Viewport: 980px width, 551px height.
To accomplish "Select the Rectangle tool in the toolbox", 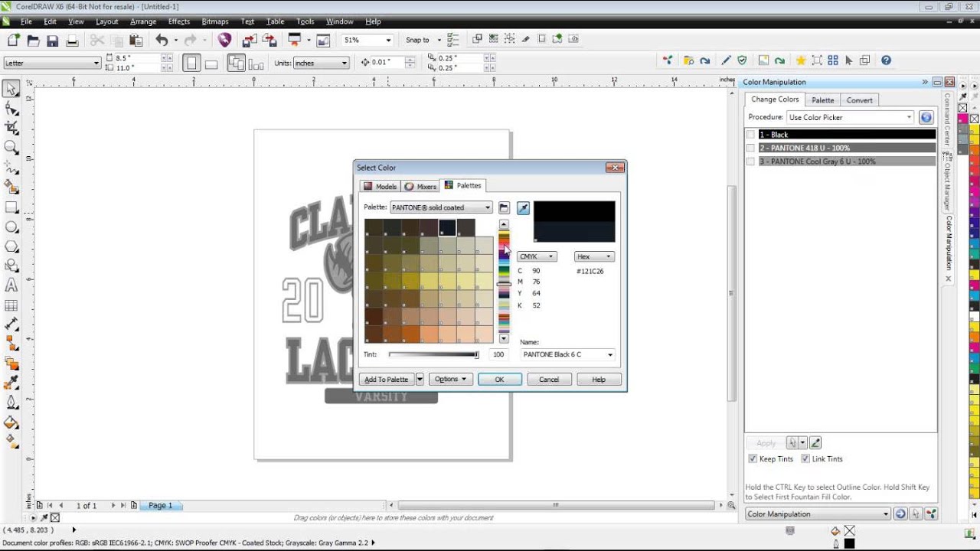I will (x=11, y=207).
